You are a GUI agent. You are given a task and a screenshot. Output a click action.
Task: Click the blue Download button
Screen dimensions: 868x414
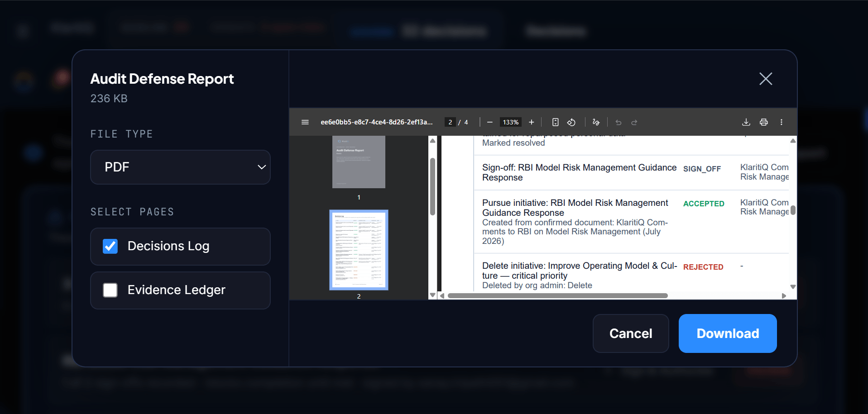728,333
